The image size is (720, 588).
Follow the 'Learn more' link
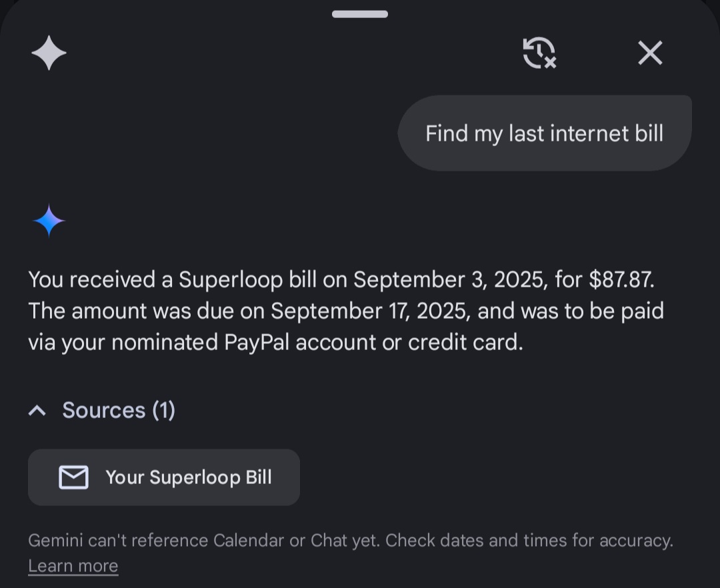[x=73, y=566]
